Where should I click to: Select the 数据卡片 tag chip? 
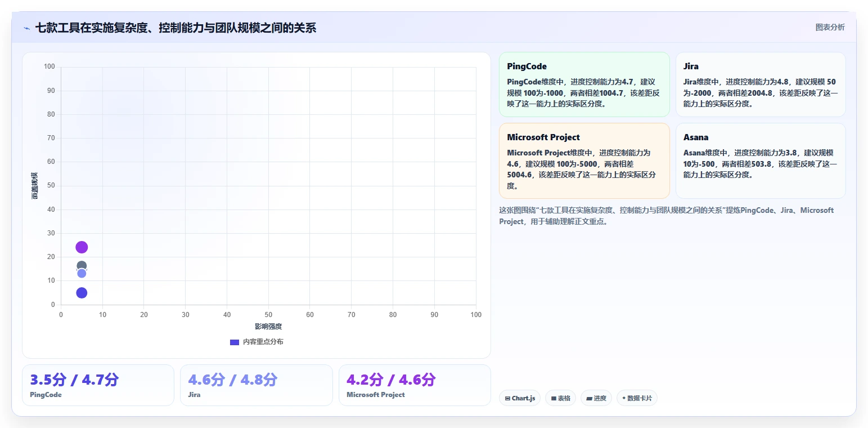pos(637,398)
